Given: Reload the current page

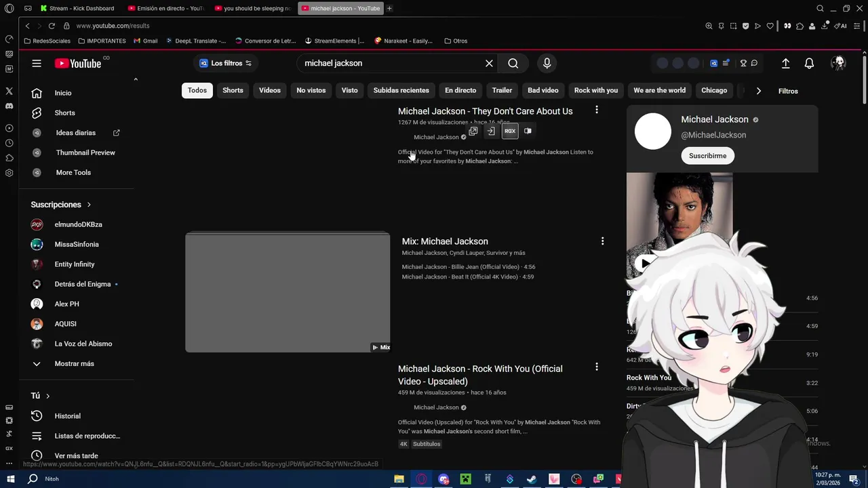Looking at the screenshot, I should pos(52,26).
